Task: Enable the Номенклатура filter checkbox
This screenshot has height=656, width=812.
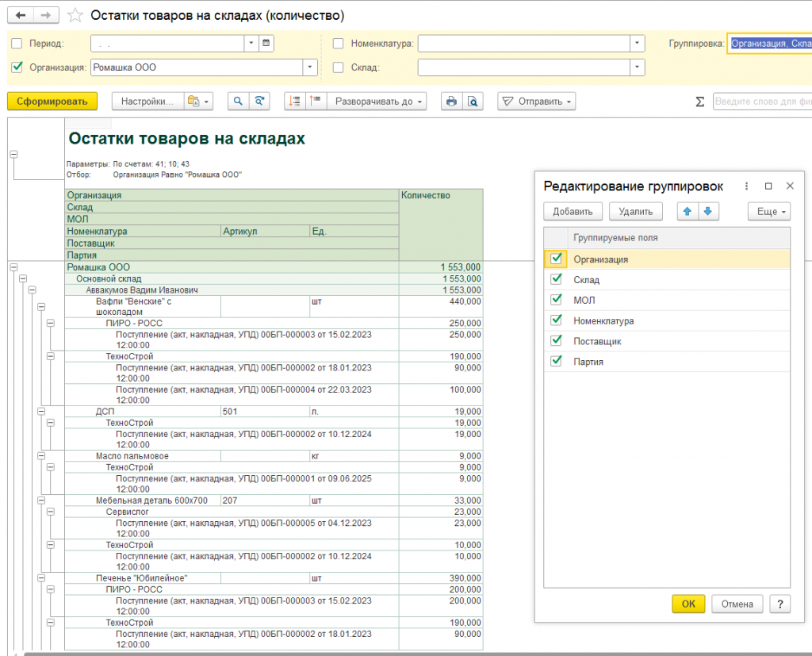Action: 339,44
